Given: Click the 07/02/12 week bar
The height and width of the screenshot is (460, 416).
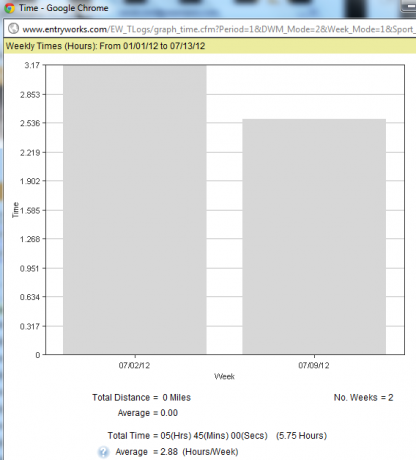Looking at the screenshot, I should pyautogui.click(x=135, y=209).
